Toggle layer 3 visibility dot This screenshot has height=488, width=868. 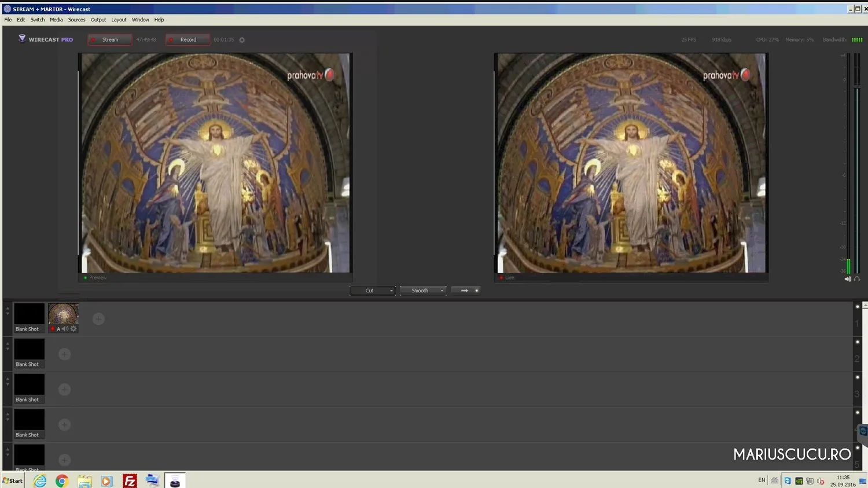858,377
